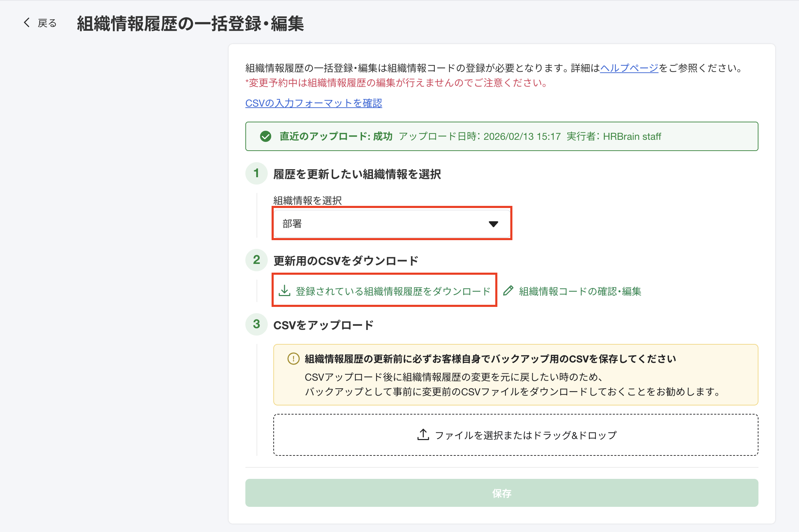799x532 pixels.
Task: Click the 組織情報を選択 field label
Action: click(307, 200)
